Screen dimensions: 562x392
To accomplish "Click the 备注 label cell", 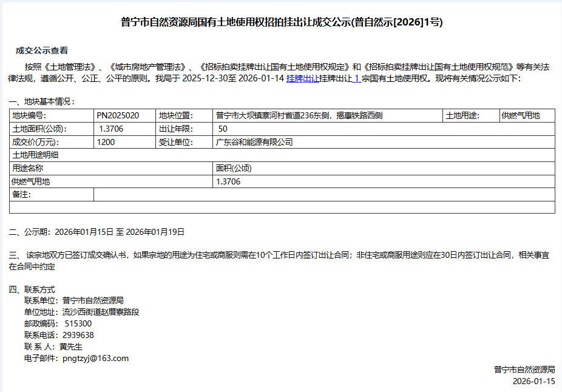I will click(22, 195).
